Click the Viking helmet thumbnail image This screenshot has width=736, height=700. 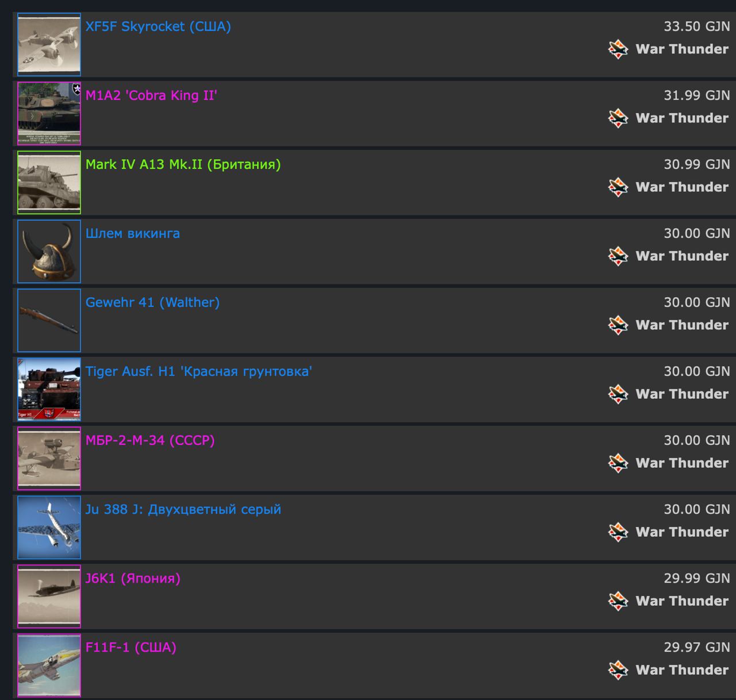[49, 251]
